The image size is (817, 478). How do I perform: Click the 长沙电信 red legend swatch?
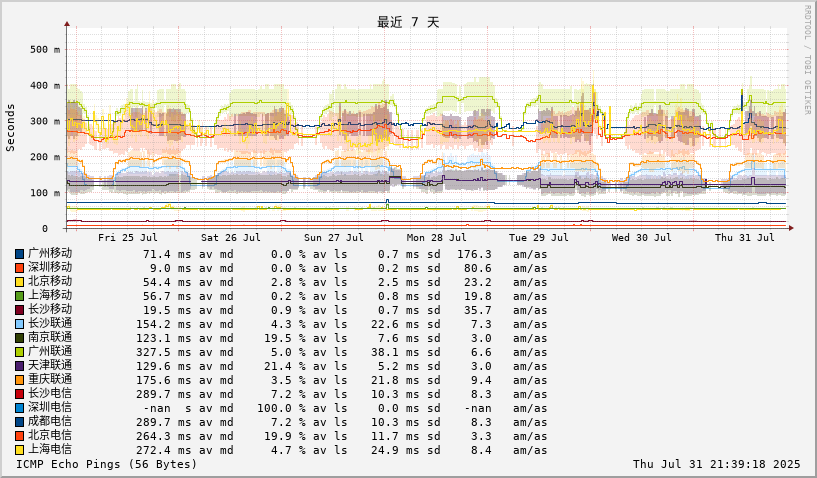point(19,395)
